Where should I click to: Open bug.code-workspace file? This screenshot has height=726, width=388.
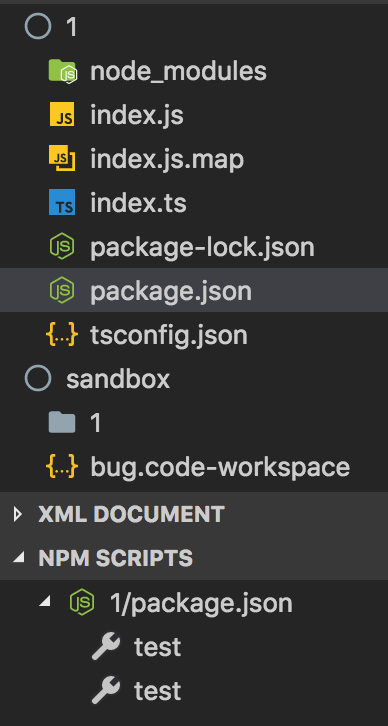pos(220,467)
